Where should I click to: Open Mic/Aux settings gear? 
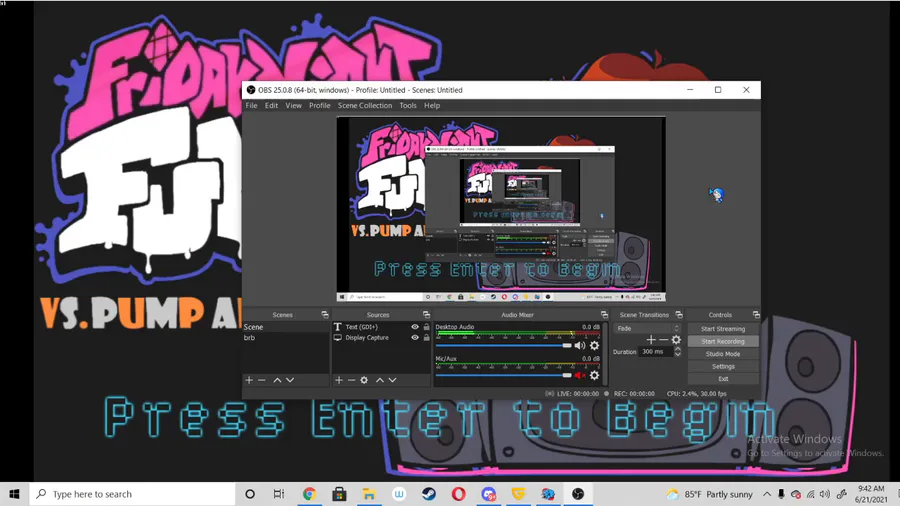tap(595, 375)
